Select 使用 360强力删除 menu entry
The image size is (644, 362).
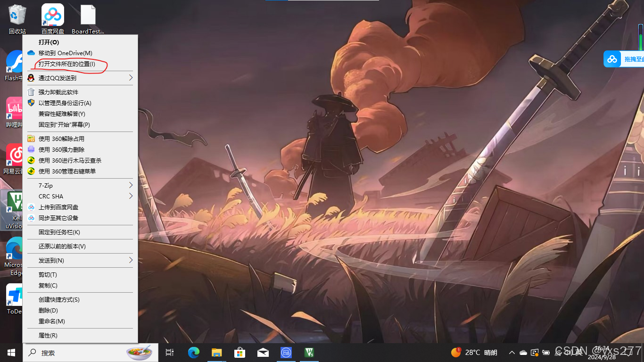[80, 150]
